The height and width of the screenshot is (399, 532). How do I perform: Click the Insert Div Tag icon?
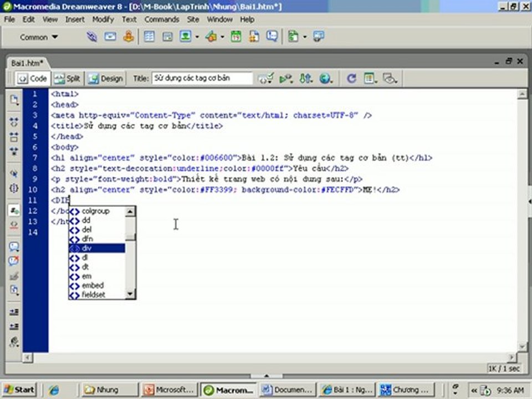(167, 37)
